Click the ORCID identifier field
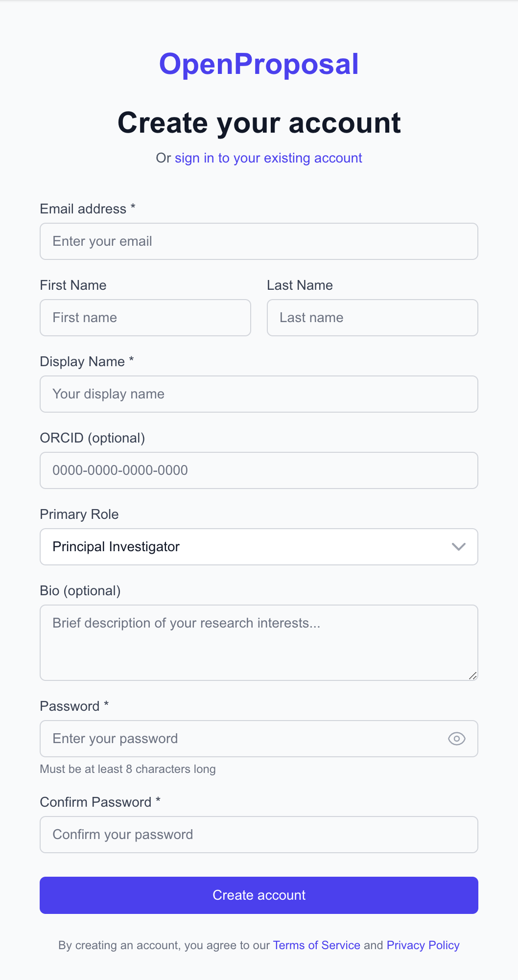 (259, 470)
